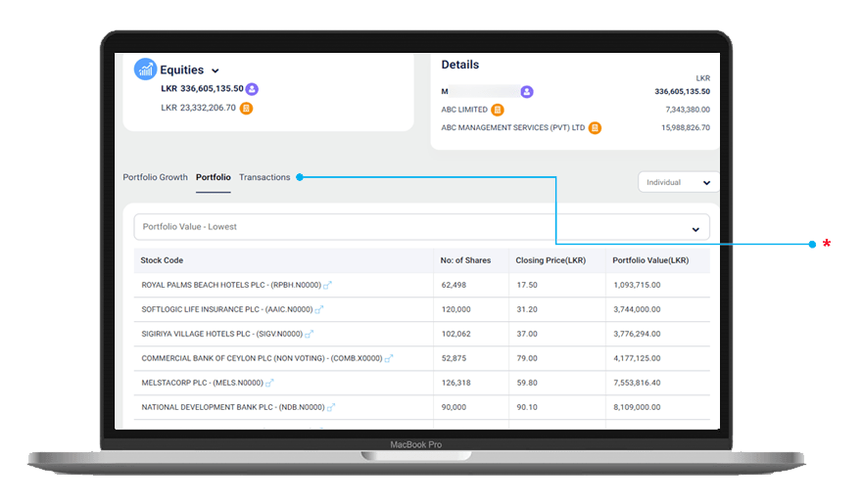Select MELSTACORP PLC row name
Image resolution: width=862 pixels, height=504 pixels.
pyautogui.click(x=203, y=383)
